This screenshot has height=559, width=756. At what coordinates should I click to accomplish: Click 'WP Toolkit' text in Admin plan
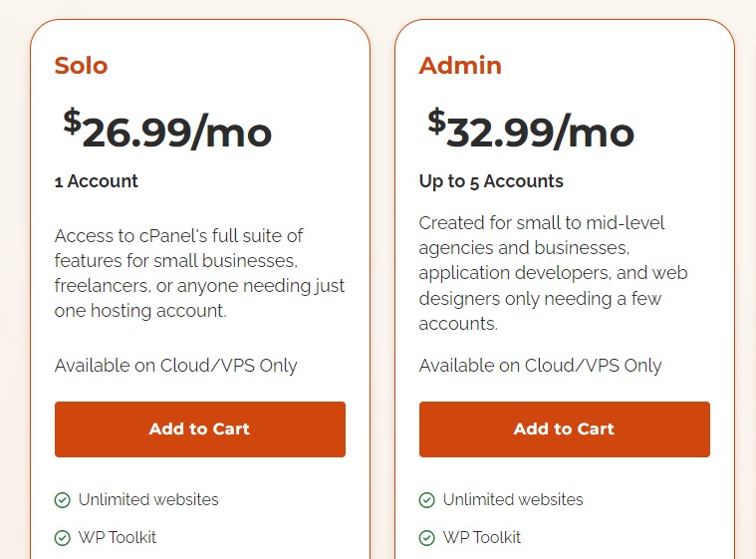pyautogui.click(x=482, y=538)
